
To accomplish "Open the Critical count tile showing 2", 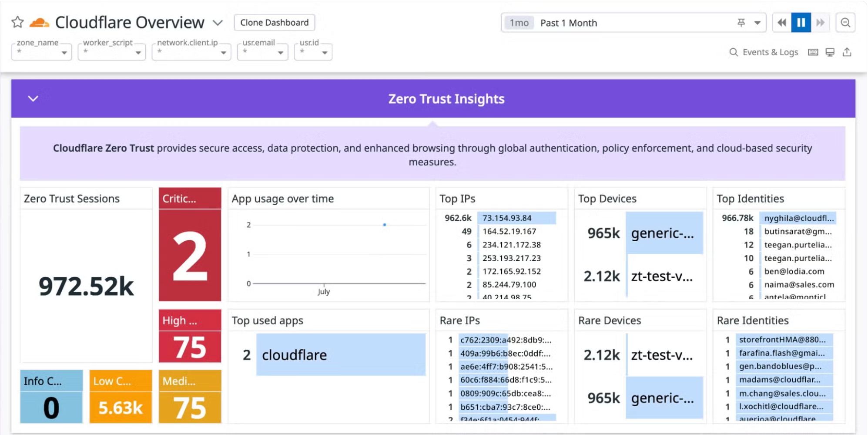I will coord(190,244).
